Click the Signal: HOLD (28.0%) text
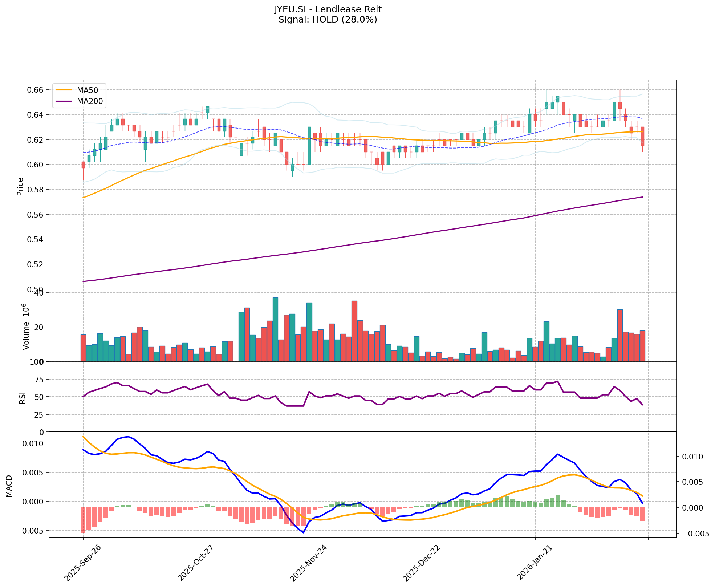The width and height of the screenshot is (715, 588). [328, 20]
